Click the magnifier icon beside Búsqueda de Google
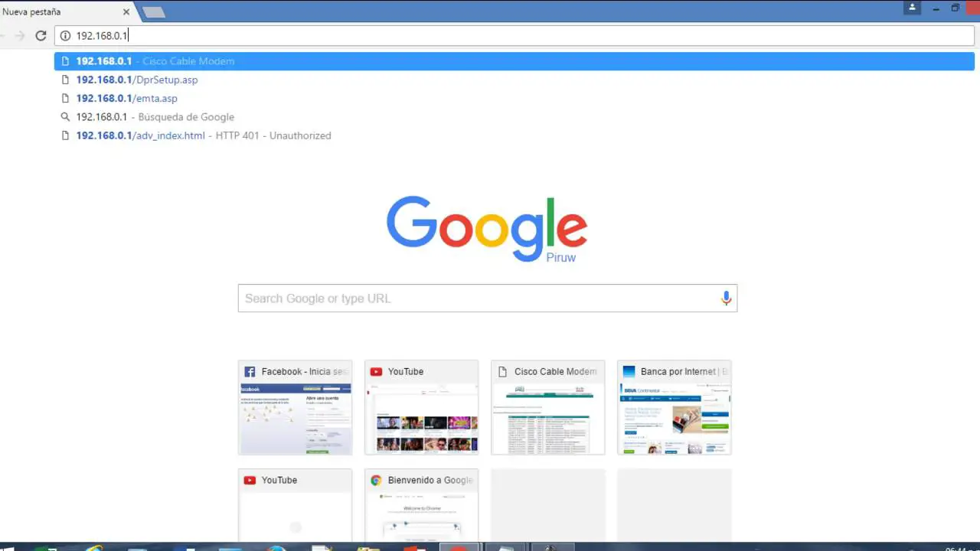The image size is (980, 551). 65,117
